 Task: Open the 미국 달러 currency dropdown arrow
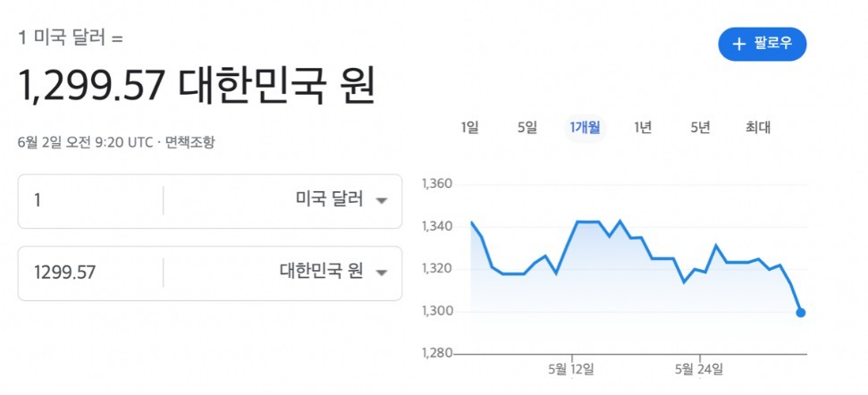tap(381, 201)
